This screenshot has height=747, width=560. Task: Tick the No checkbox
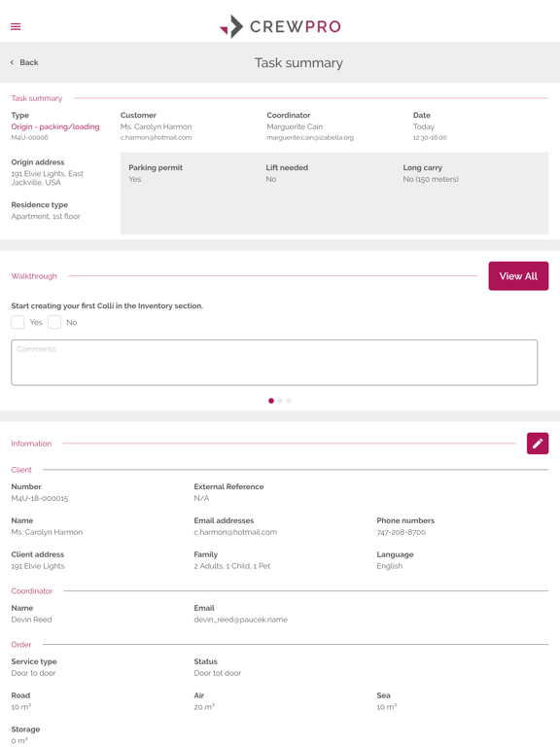pos(54,322)
